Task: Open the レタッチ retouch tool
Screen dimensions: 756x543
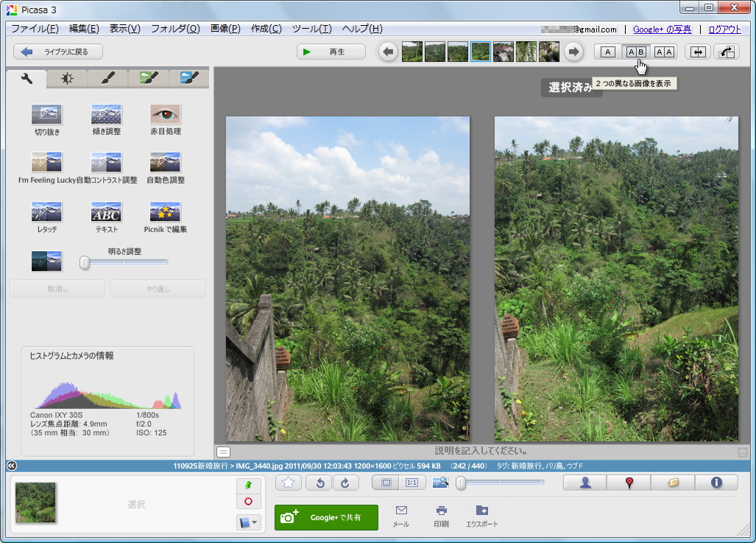Action: point(47,217)
